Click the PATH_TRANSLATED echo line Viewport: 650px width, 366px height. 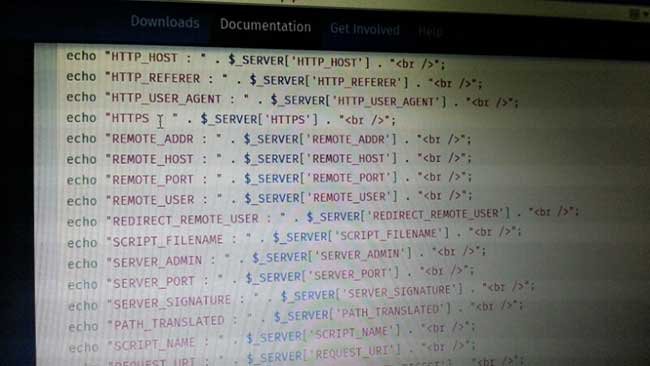coord(296,317)
